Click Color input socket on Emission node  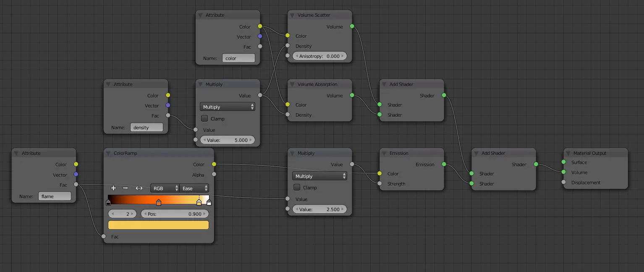[x=380, y=173]
